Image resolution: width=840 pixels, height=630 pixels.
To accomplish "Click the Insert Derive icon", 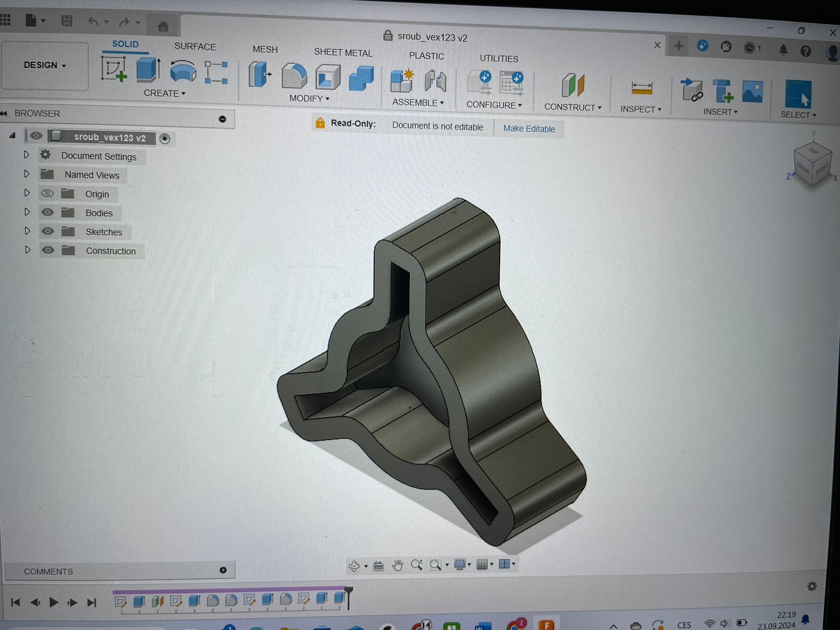I will click(692, 90).
